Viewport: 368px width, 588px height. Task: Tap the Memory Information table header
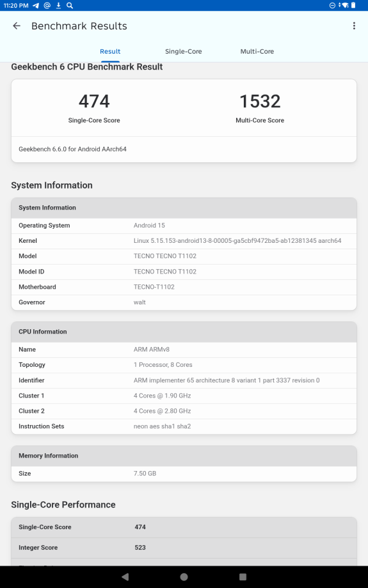coord(184,456)
